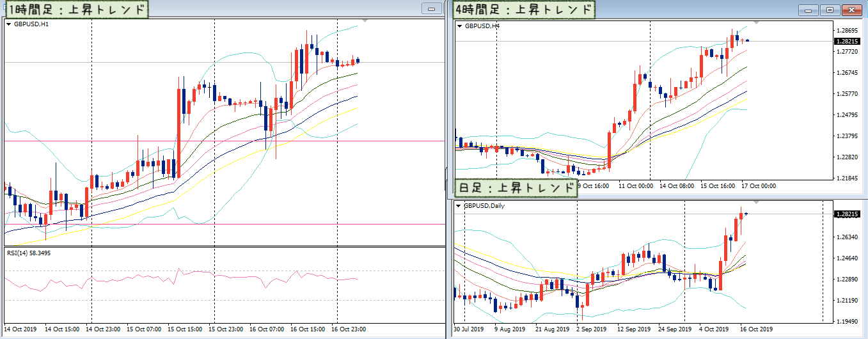The width and height of the screenshot is (868, 339).
Task: Click the 9 Aug 2019 label on Daily time axis
Action: [511, 329]
